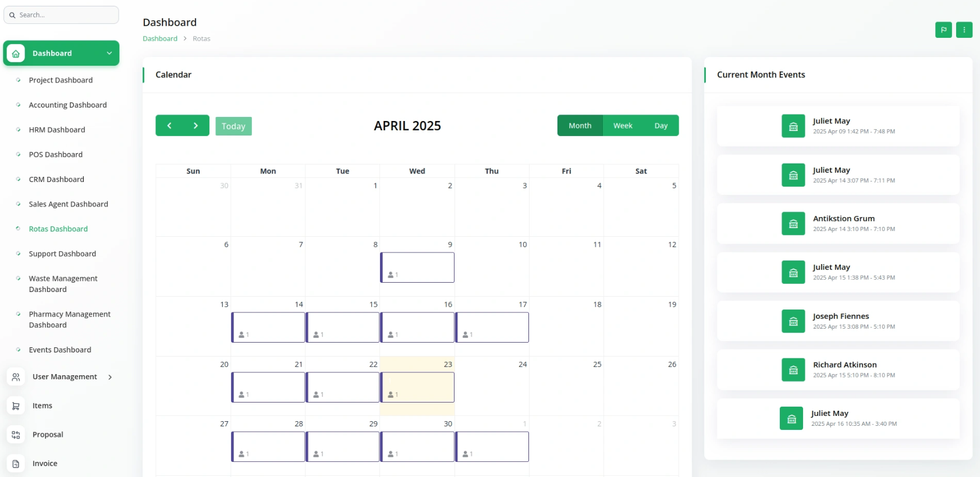Open CRM Dashboard
The width and height of the screenshot is (980, 477).
[x=56, y=180]
